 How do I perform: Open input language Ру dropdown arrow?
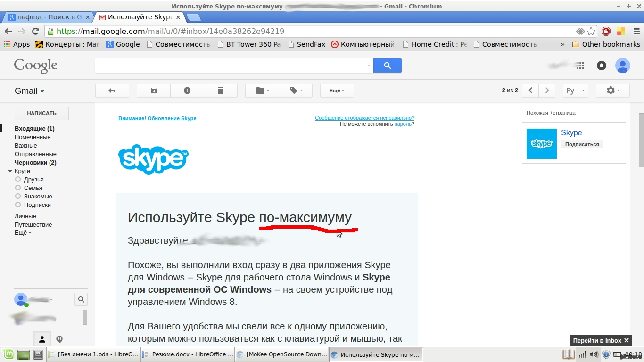tap(583, 90)
